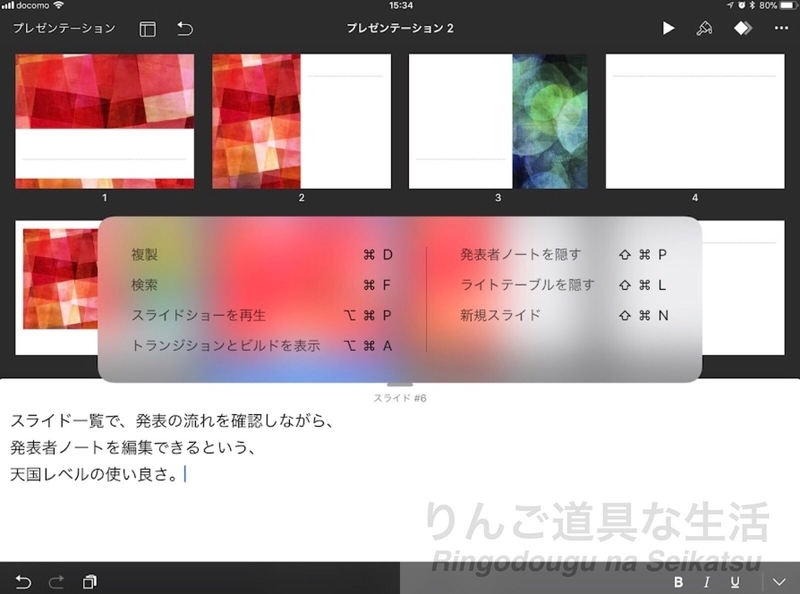The image size is (800, 594).
Task: Toggle italic formatting with the I button
Action: pos(707,581)
